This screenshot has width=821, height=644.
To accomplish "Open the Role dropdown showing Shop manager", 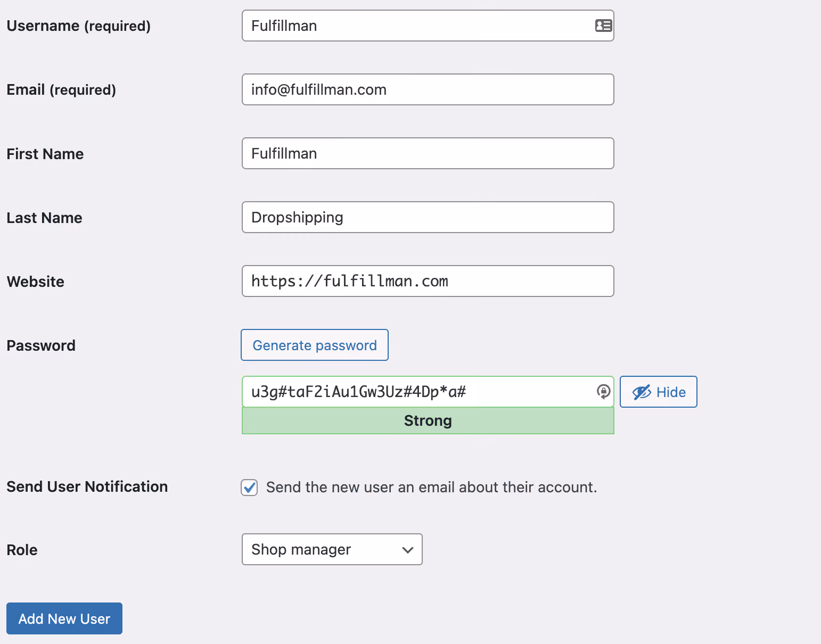I will coord(332,549).
